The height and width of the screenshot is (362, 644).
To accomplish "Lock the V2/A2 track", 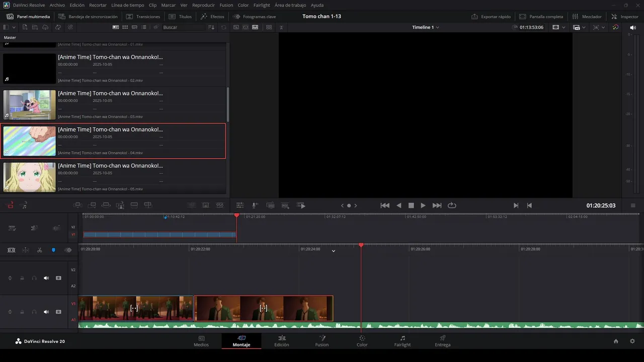I will pyautogui.click(x=22, y=278).
